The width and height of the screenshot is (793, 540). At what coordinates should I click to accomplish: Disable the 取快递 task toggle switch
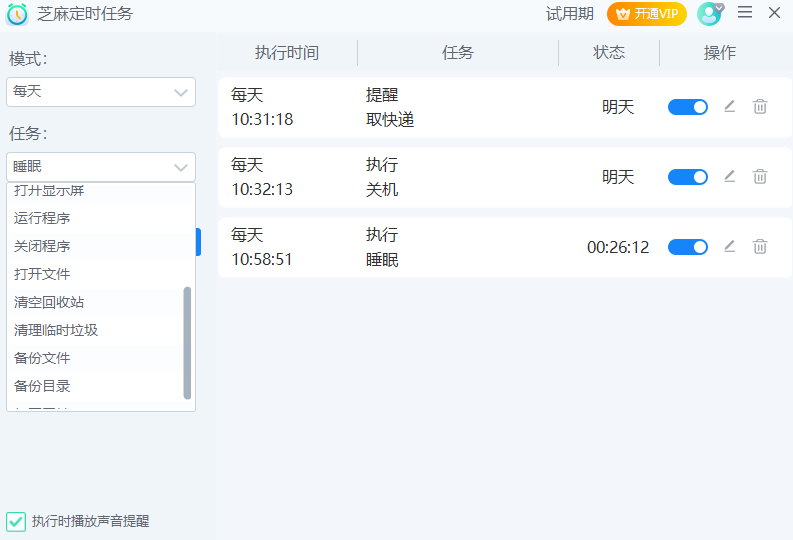688,107
